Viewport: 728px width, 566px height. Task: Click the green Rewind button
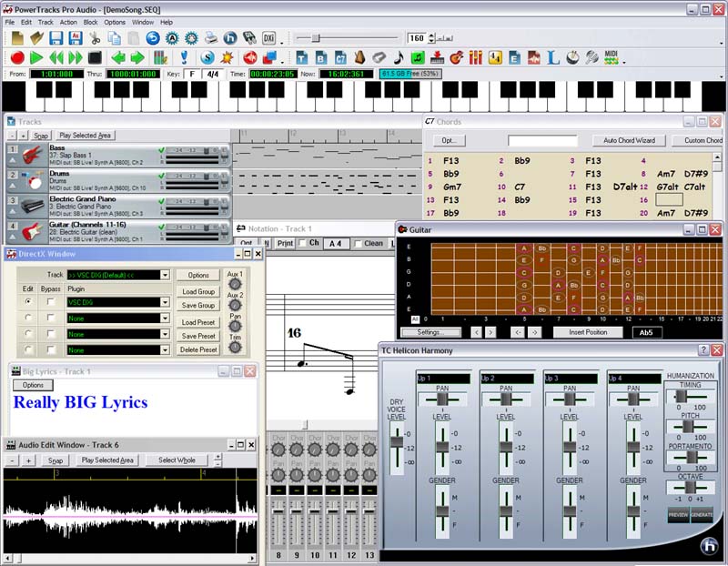pyautogui.click(x=56, y=58)
